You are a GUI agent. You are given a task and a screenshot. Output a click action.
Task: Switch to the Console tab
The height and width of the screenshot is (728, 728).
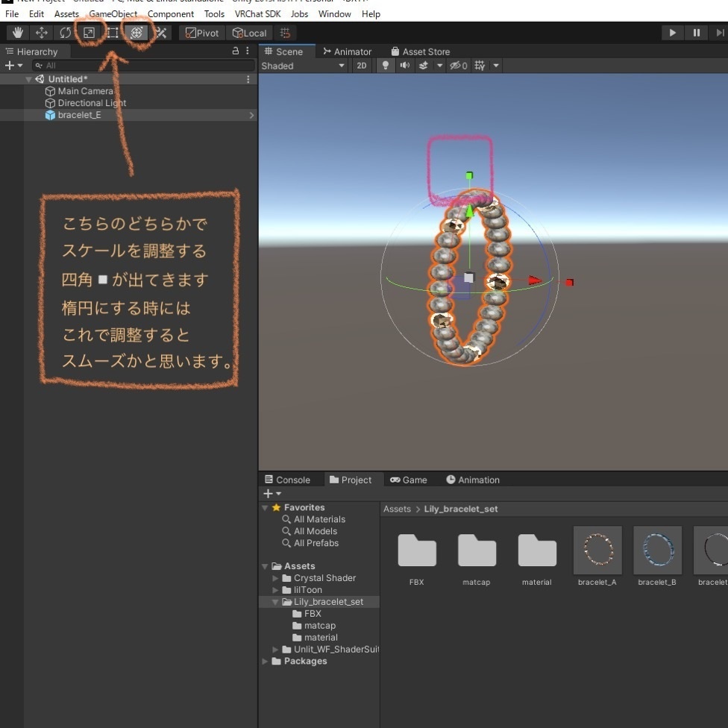(287, 480)
